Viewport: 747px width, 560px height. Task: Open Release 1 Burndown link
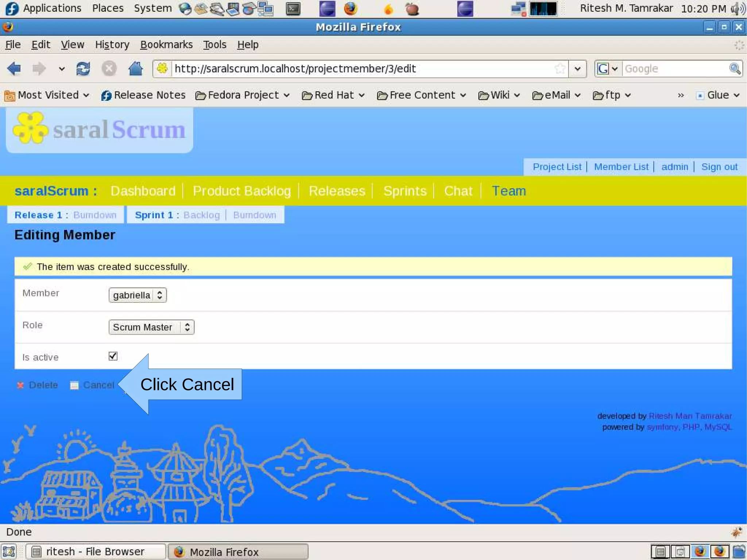pos(95,215)
